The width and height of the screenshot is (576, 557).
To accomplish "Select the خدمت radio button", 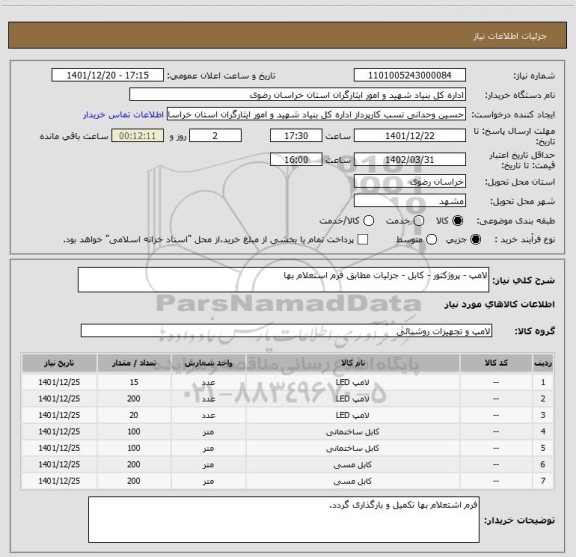I will point(419,221).
